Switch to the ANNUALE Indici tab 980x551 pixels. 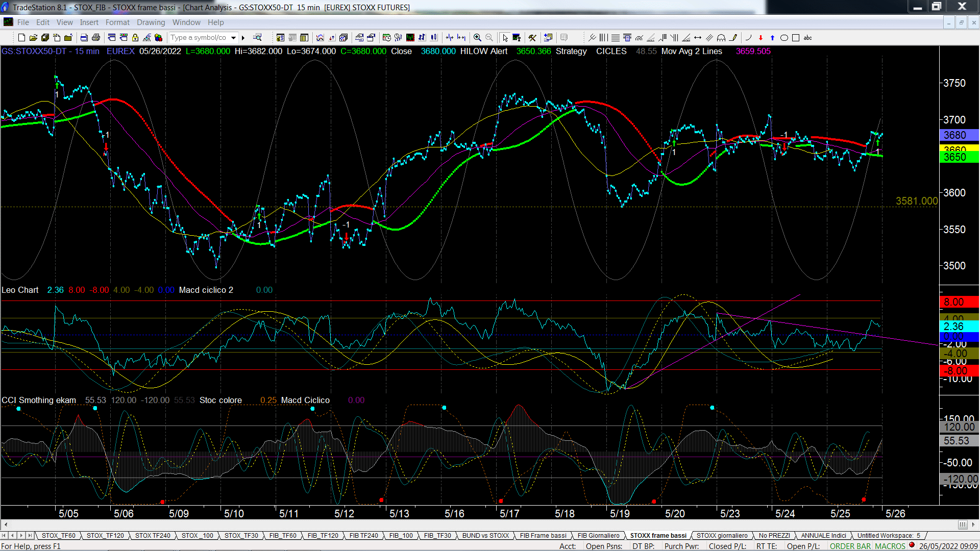pyautogui.click(x=823, y=536)
